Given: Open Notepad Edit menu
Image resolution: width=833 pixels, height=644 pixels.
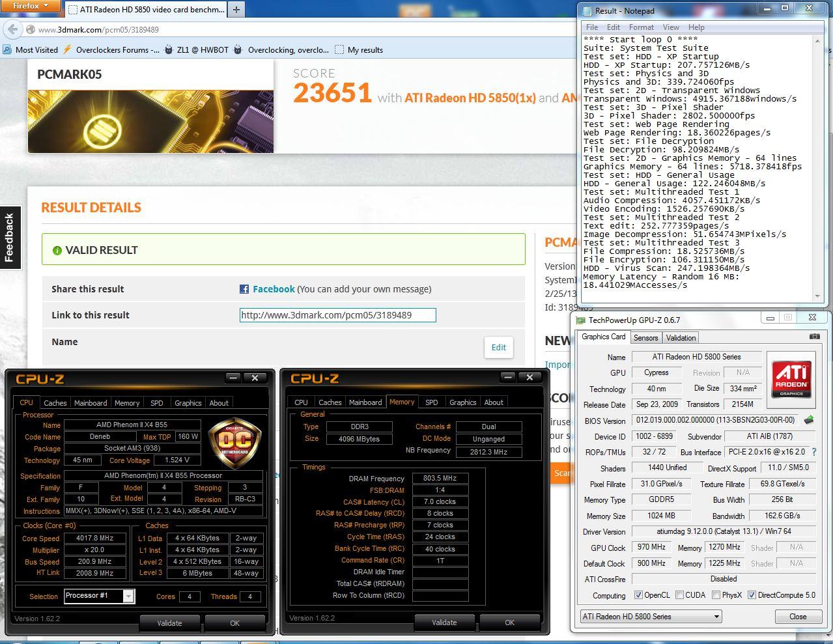Looking at the screenshot, I should coord(614,27).
